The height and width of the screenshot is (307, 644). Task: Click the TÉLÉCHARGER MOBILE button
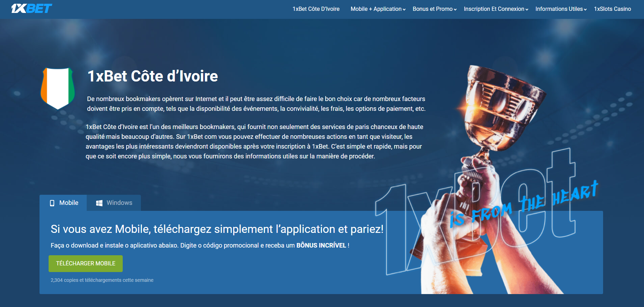86,264
